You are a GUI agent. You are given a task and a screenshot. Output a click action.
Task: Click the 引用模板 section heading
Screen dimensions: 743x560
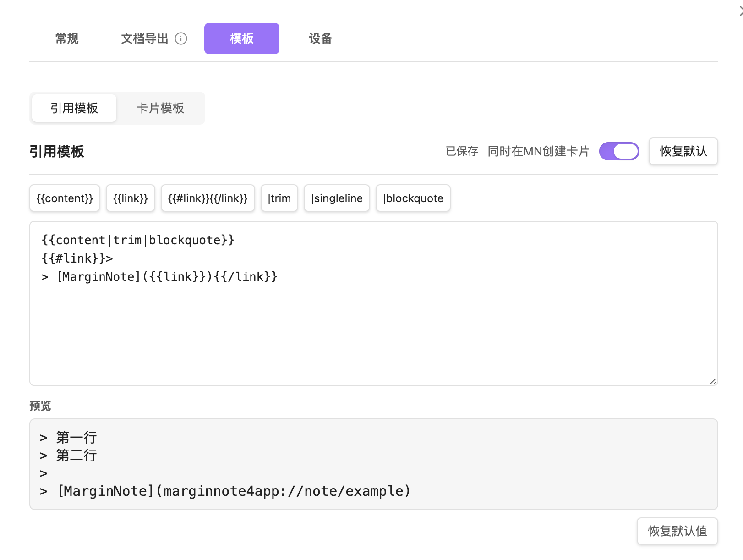pos(57,151)
